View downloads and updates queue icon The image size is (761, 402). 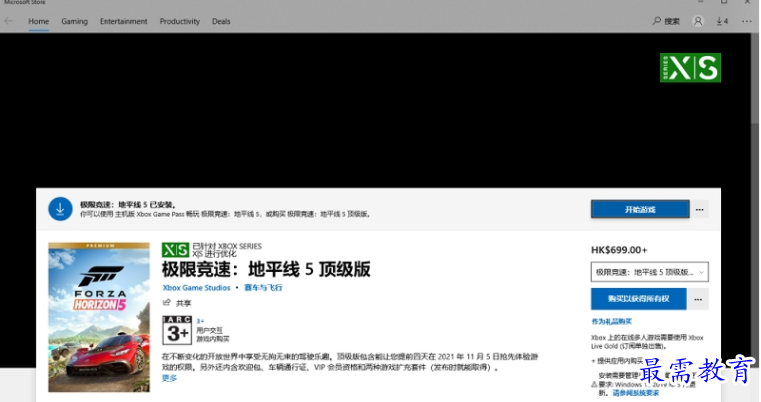coord(722,21)
